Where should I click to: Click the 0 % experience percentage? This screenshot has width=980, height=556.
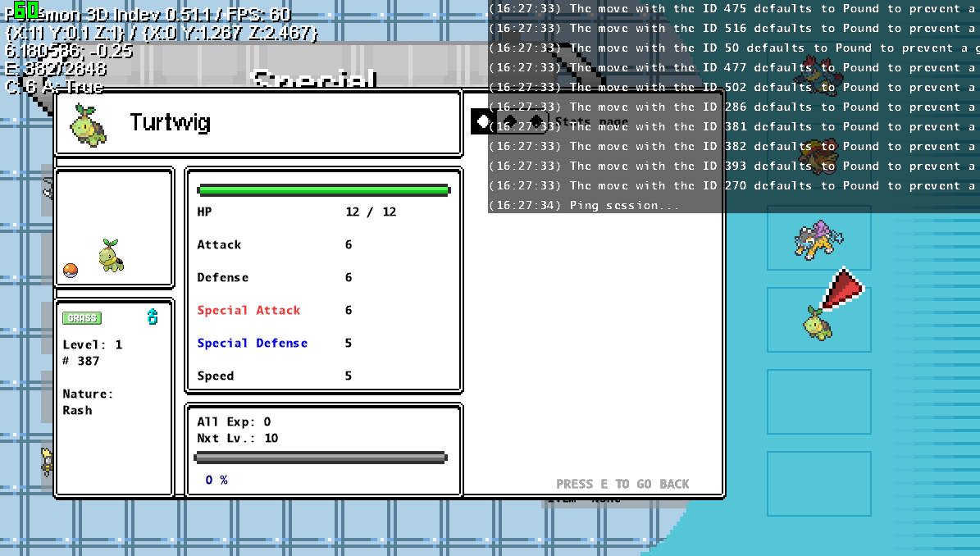(217, 480)
